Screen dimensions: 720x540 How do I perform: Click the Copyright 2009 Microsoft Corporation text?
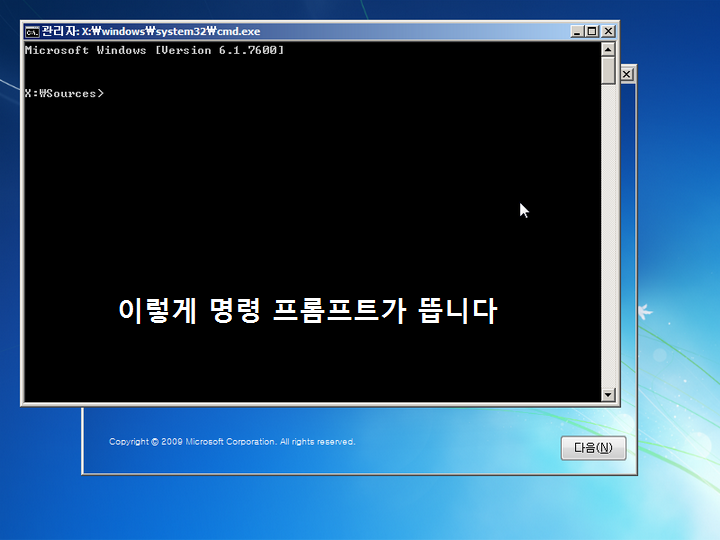point(232,442)
